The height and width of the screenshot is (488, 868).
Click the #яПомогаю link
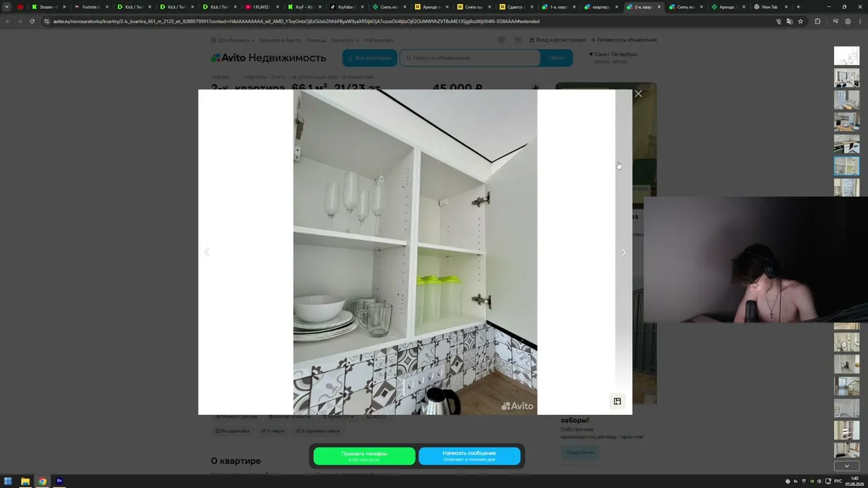click(x=378, y=40)
